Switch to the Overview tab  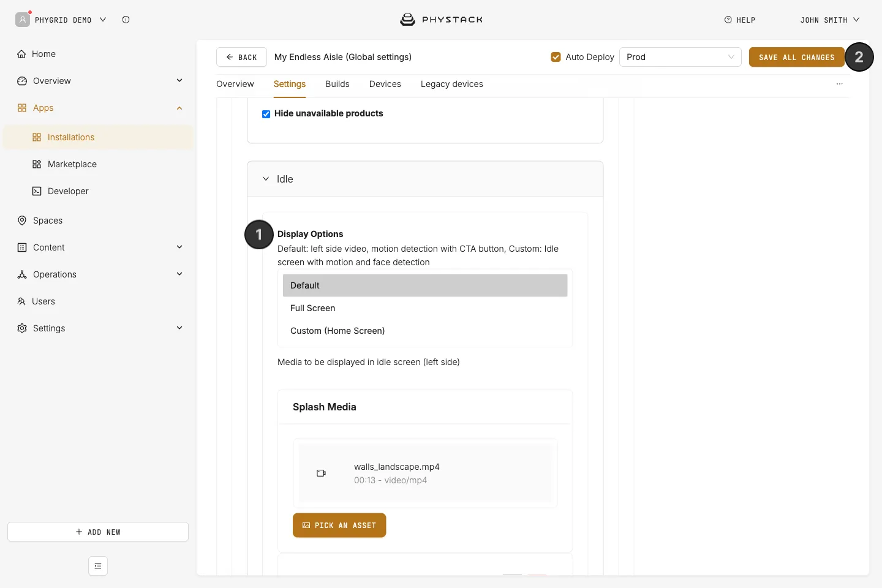235,84
